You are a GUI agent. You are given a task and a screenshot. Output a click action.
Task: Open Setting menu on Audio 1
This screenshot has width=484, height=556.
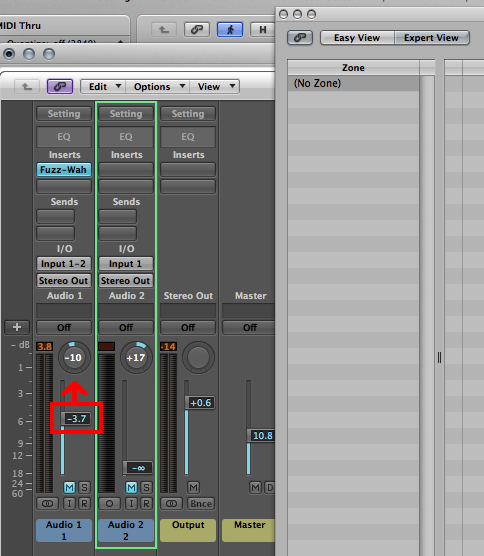64,113
